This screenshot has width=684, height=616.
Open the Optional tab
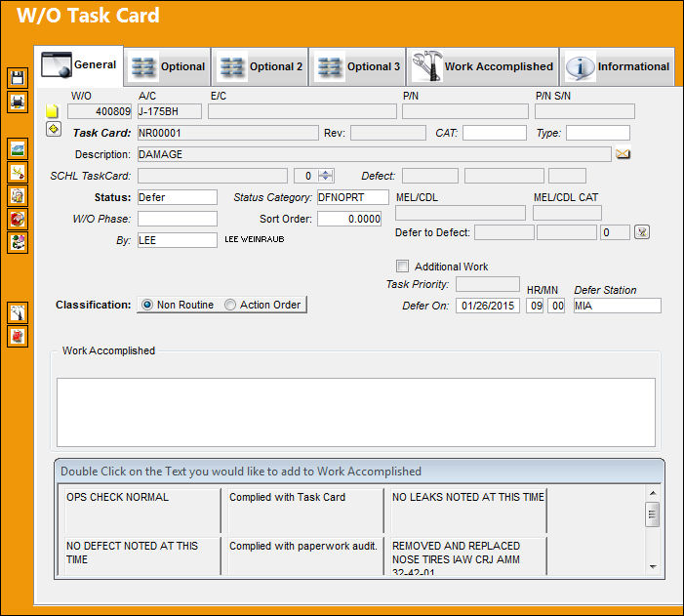[168, 66]
